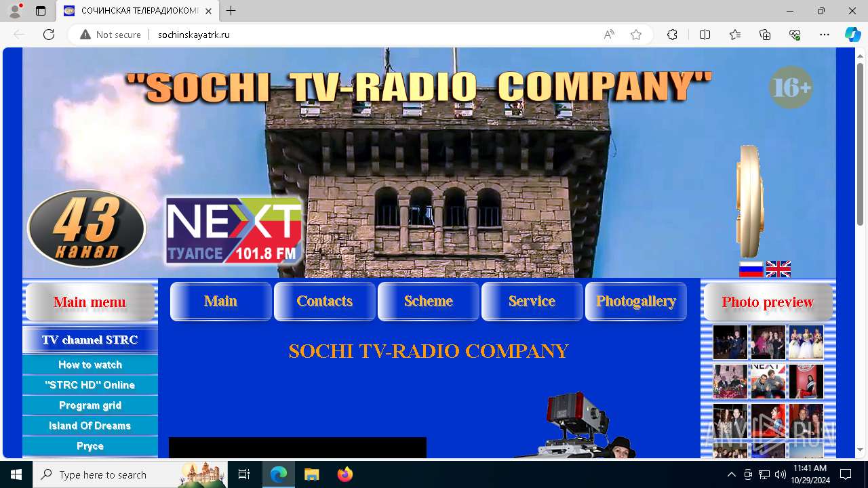Switch site language with the Russian flag
Viewport: 868px width, 488px height.
pyautogui.click(x=751, y=269)
